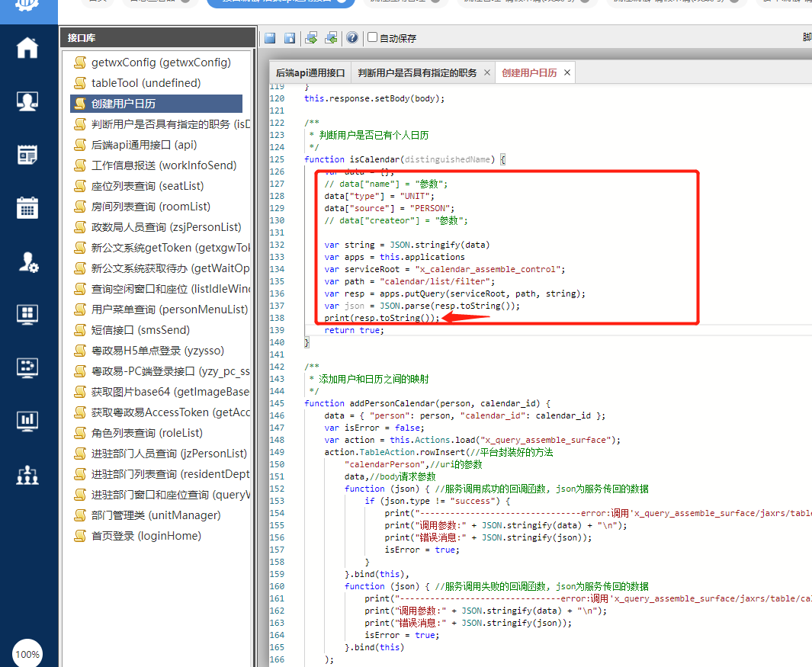
Task: Click the home icon in left sidebar
Action: coord(27,47)
